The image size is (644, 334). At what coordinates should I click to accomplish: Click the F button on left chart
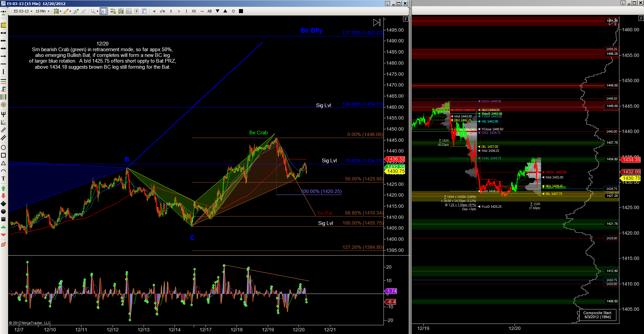coord(406,19)
